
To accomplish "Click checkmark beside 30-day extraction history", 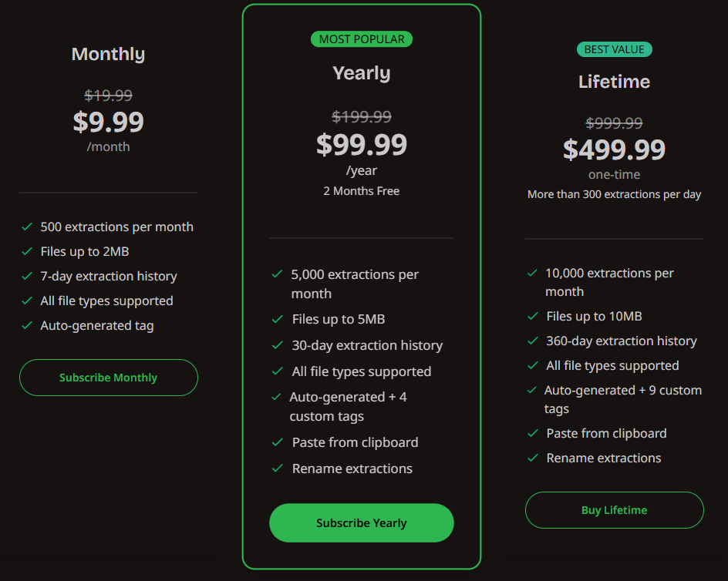I will click(x=278, y=345).
